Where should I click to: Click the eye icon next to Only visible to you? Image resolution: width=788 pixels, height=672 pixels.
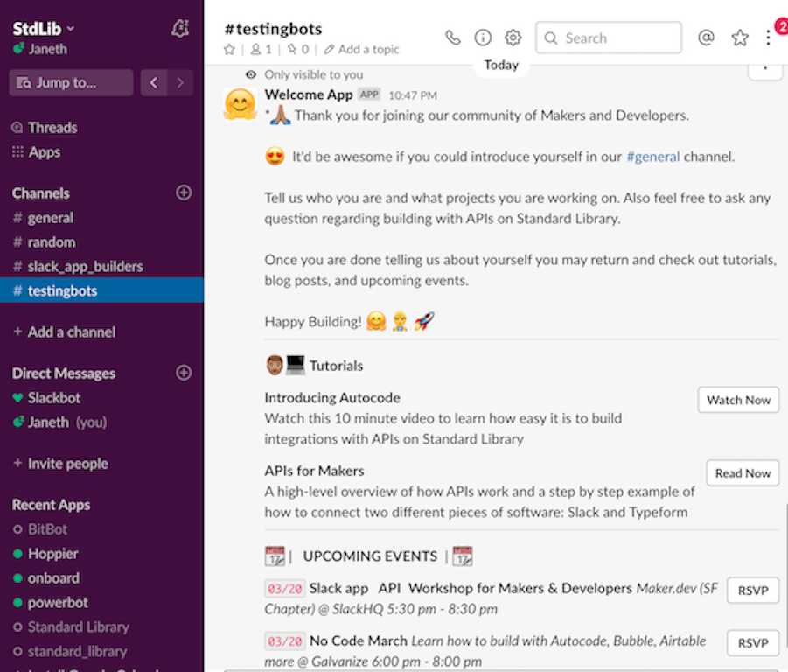point(251,75)
